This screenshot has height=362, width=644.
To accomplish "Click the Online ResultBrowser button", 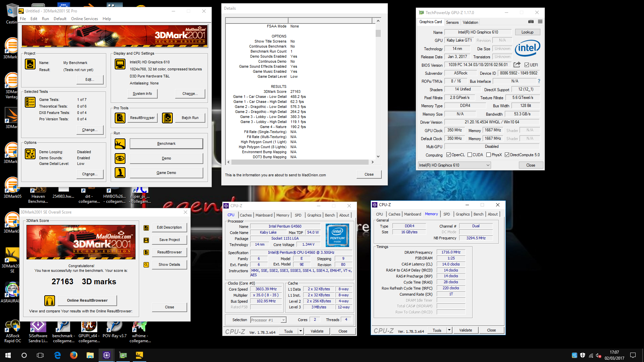I will pyautogui.click(x=87, y=301).
